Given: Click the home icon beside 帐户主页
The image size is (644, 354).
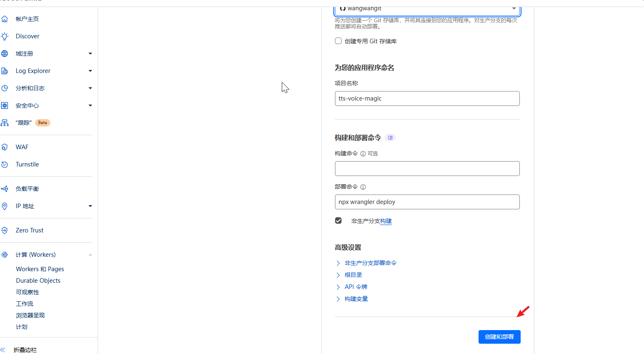Looking at the screenshot, I should (x=5, y=19).
